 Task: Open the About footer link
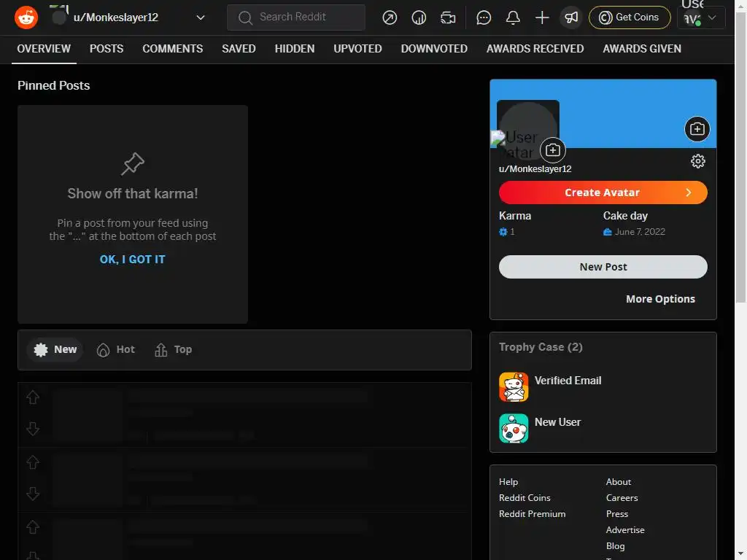click(619, 482)
